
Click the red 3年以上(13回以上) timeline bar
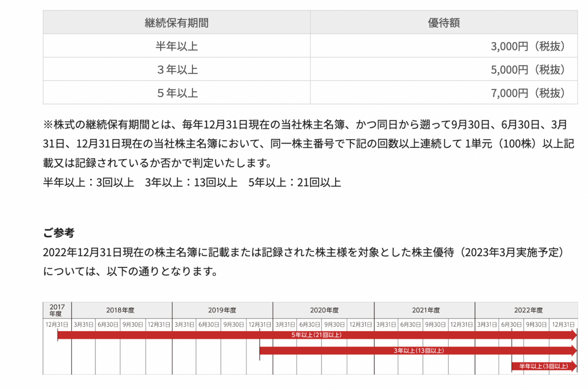click(418, 351)
